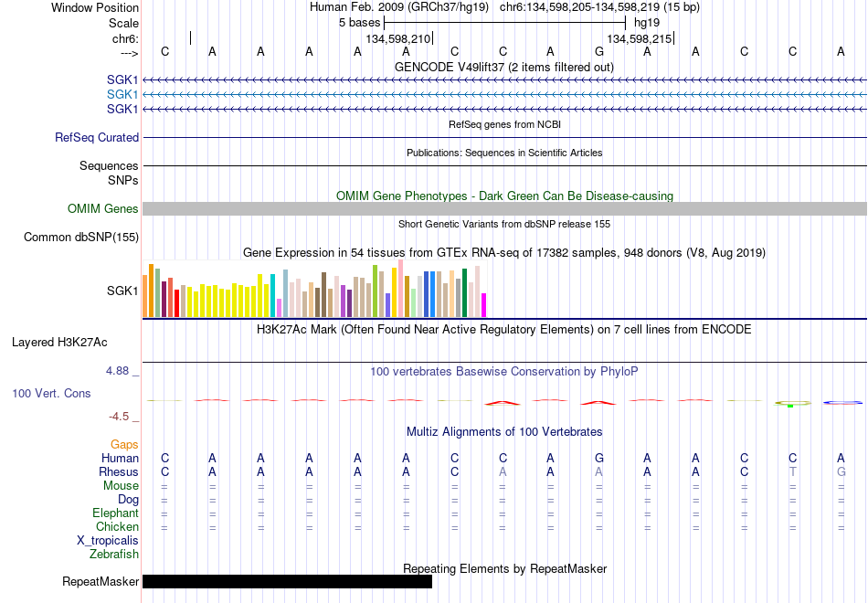The image size is (868, 603).
Task: Click the cyan bar in GTEx chart
Action: (272, 296)
